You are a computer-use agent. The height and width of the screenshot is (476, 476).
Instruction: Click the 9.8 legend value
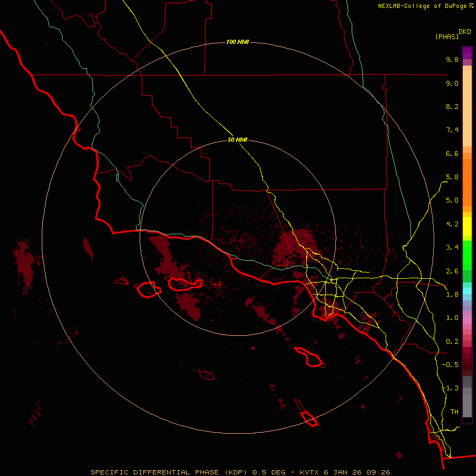click(x=452, y=59)
